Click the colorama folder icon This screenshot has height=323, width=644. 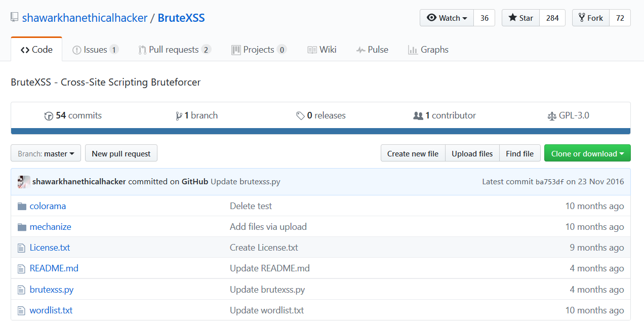(x=22, y=206)
